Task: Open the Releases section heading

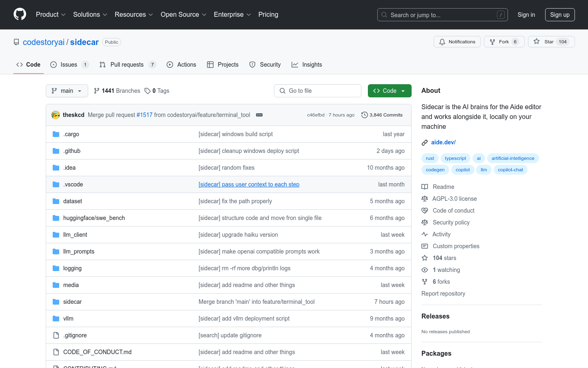Action: [435, 316]
